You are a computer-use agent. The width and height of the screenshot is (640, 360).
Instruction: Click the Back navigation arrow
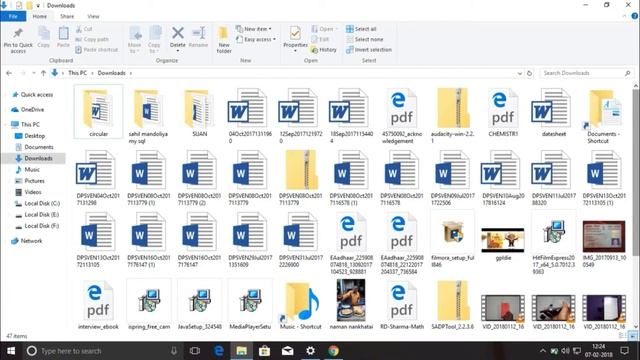[9, 73]
